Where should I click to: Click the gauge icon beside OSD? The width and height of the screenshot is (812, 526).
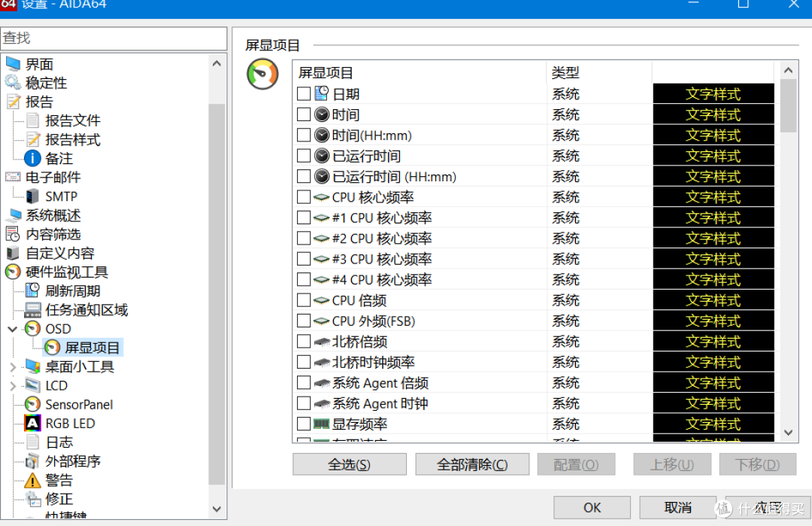click(x=32, y=329)
